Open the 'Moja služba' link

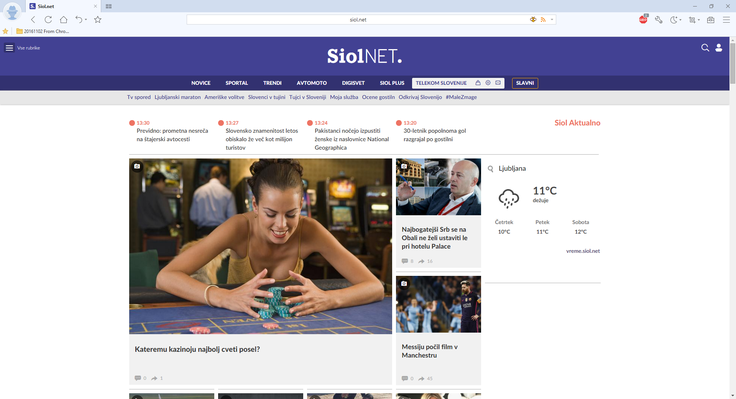(344, 97)
